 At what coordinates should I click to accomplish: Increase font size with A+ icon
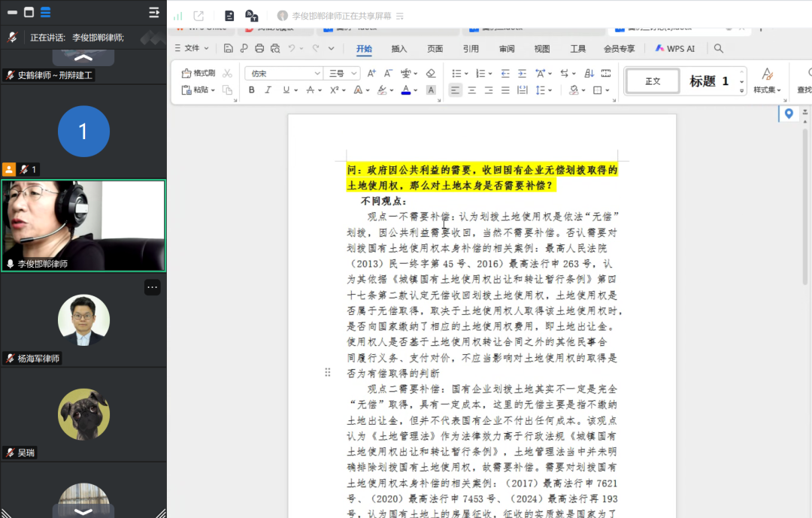371,73
